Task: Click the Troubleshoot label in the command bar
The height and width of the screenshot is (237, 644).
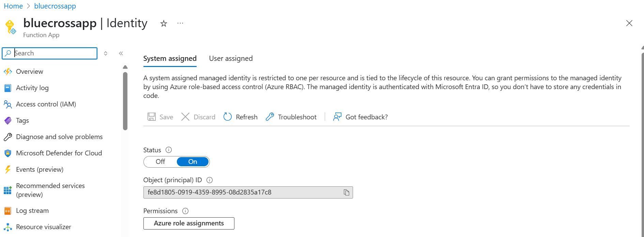Action: tap(297, 117)
